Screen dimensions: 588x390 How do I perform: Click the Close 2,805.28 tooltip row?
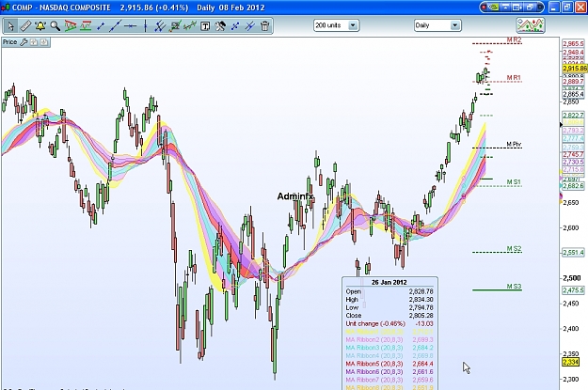(x=389, y=316)
